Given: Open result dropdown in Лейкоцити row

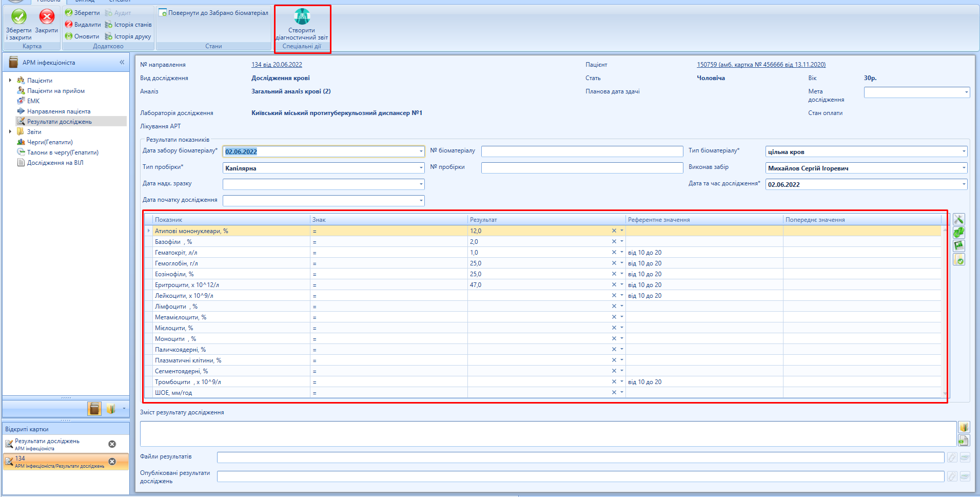Looking at the screenshot, I should click(621, 295).
